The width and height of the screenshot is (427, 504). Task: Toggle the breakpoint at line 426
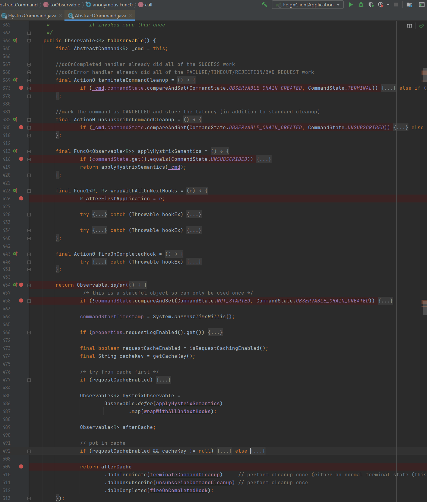point(21,198)
